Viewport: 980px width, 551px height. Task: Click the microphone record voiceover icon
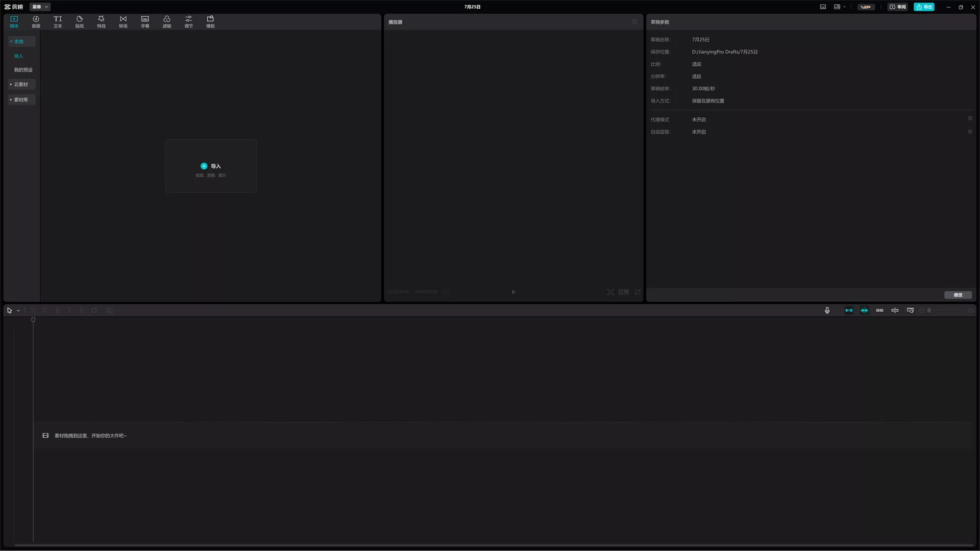click(x=827, y=310)
